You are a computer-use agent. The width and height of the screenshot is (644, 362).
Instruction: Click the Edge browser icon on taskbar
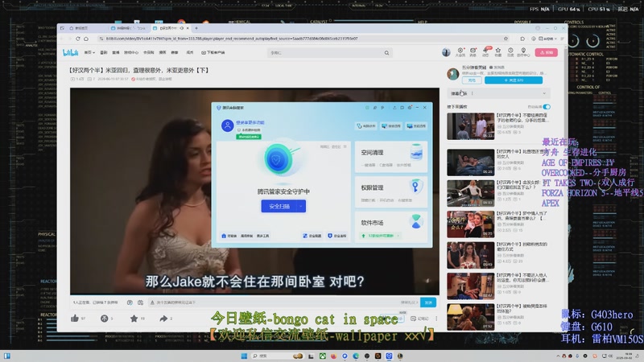pos(356,356)
